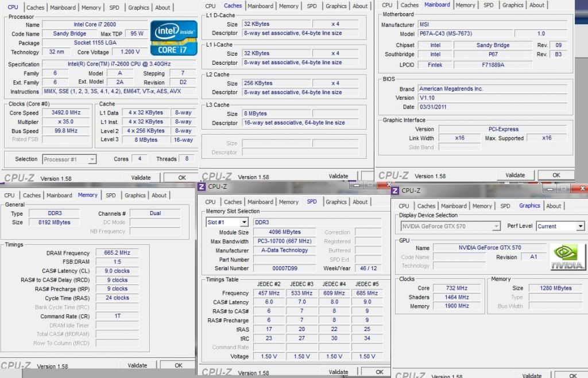Open About tab in the processor info window
The height and width of the screenshot is (378, 588).
click(163, 7)
